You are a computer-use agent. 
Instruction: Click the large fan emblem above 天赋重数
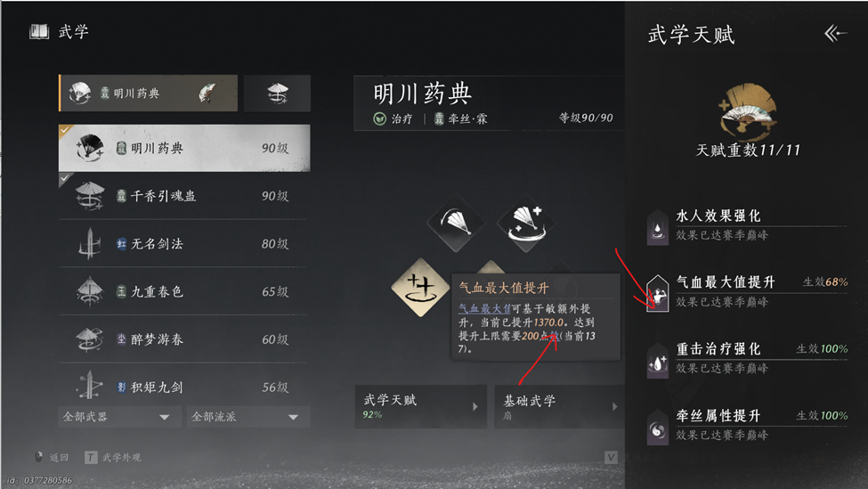point(747,110)
